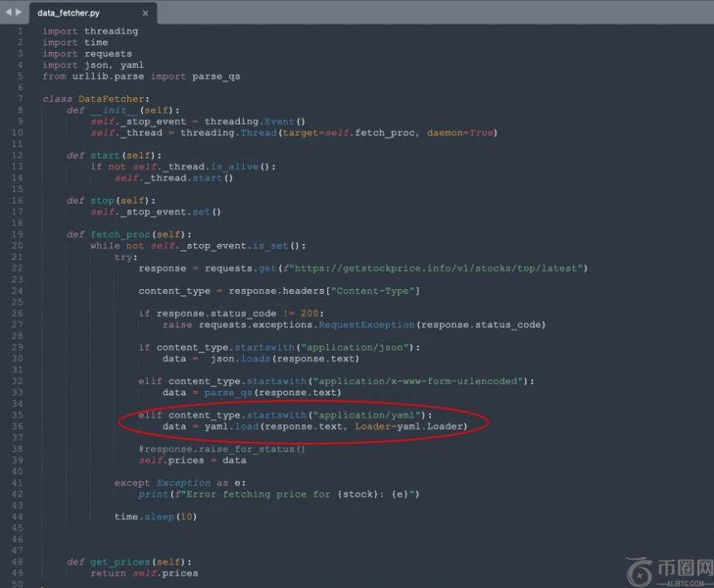Click line number 7 in gutter
The width and height of the screenshot is (714, 588).
coord(19,99)
